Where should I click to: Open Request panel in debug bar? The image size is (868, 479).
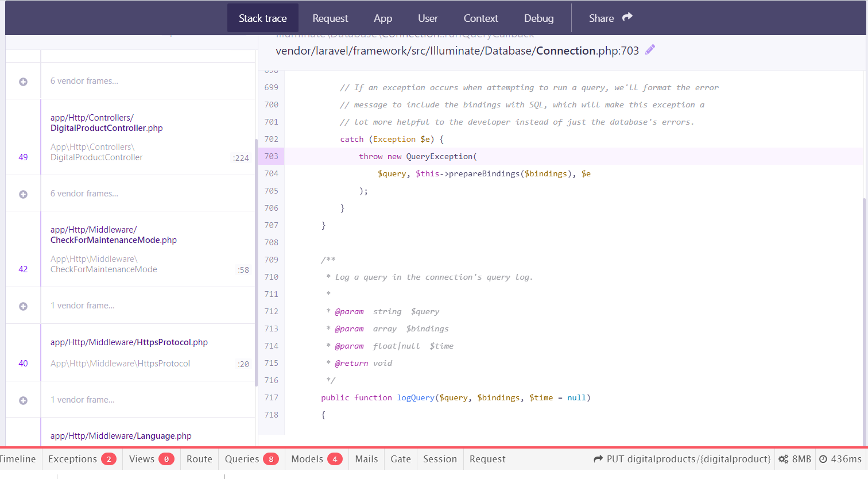(x=487, y=459)
